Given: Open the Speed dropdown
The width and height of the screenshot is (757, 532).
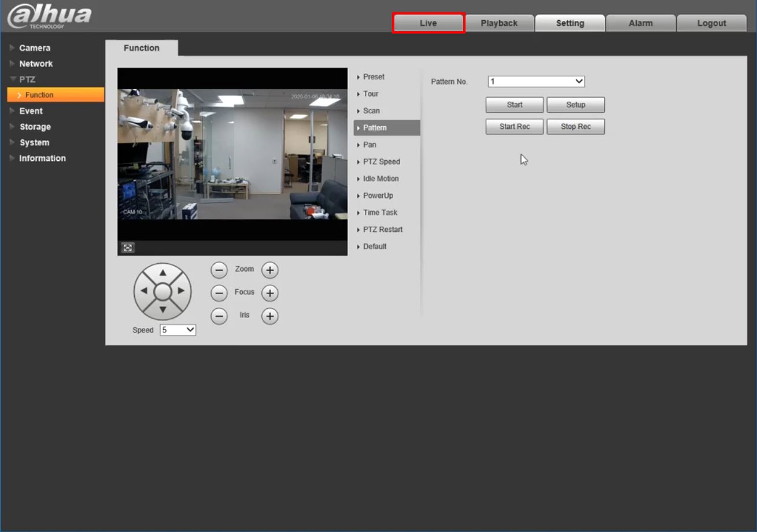Looking at the screenshot, I should tap(178, 330).
